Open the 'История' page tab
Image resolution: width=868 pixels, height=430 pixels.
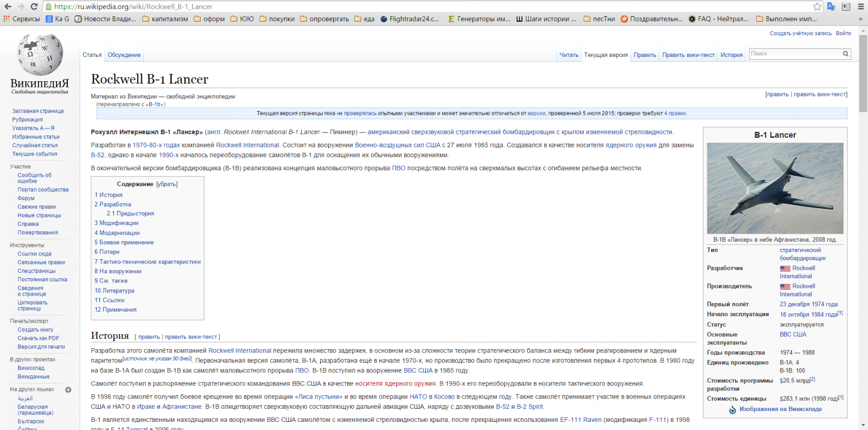point(731,55)
